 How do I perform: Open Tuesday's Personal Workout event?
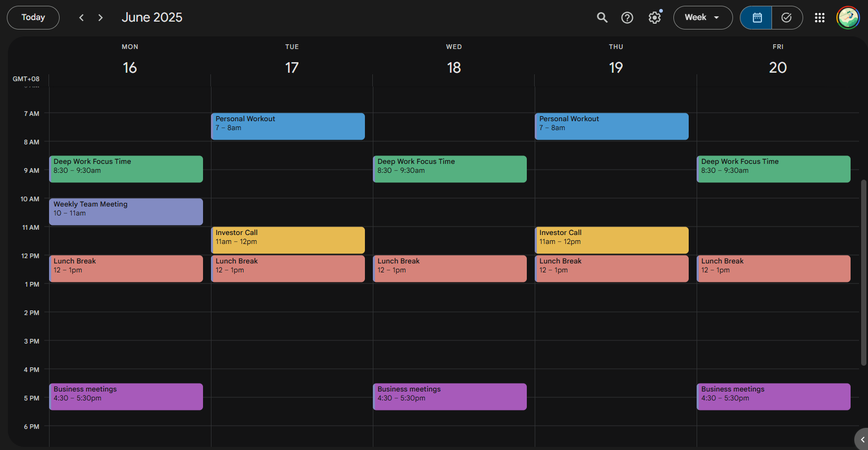coord(288,126)
